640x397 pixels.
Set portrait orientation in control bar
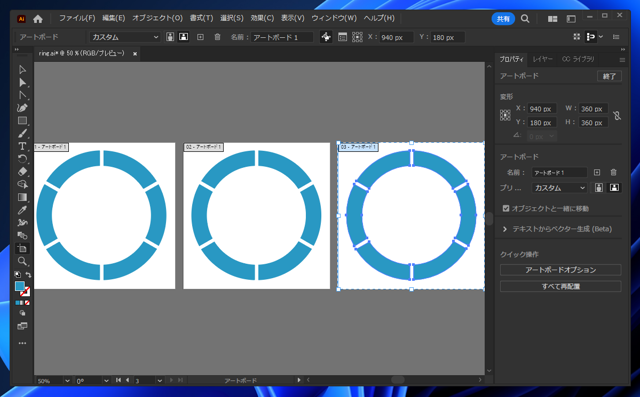pyautogui.click(x=170, y=37)
